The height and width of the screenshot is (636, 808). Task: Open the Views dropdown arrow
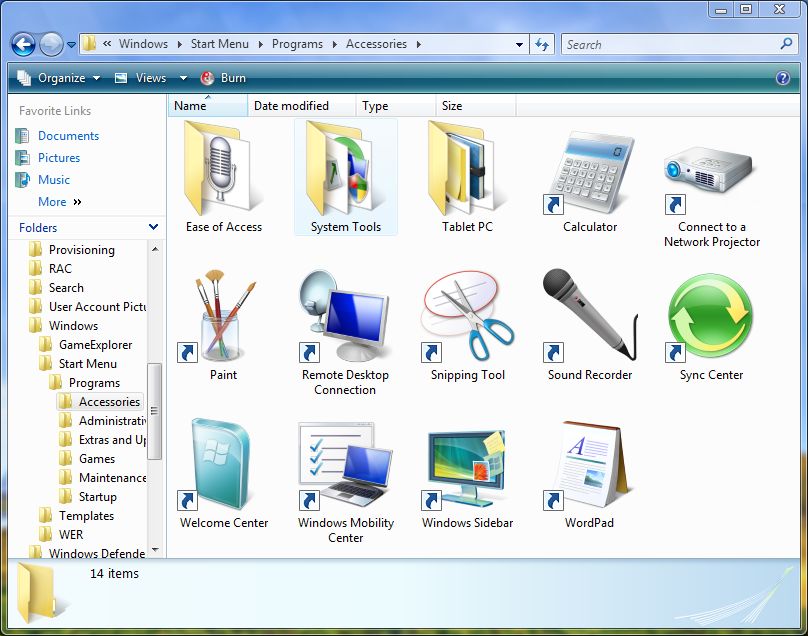pos(183,78)
